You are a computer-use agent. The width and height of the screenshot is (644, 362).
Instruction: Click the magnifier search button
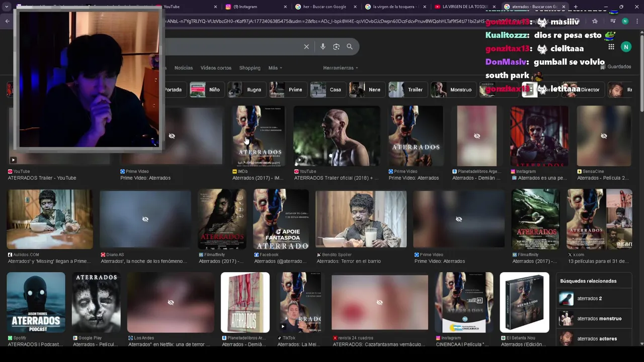[x=350, y=47]
